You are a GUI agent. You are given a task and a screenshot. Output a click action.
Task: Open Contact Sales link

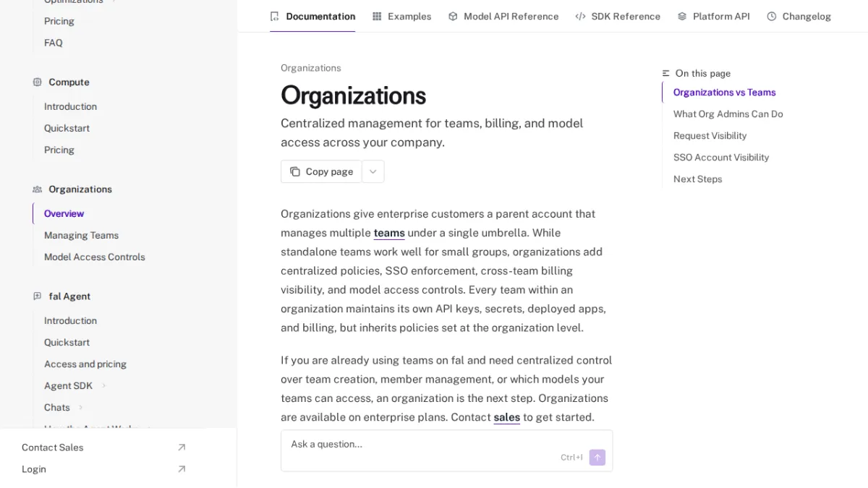pyautogui.click(x=104, y=448)
